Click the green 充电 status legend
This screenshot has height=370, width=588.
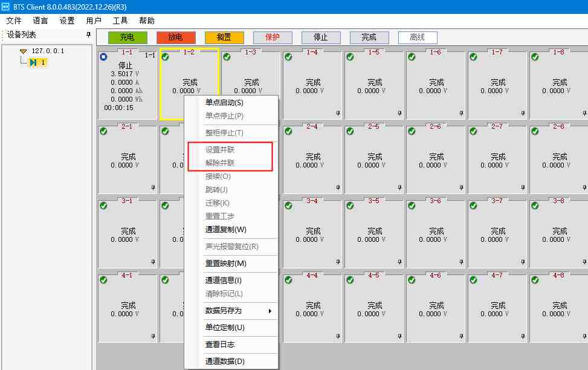(x=128, y=37)
